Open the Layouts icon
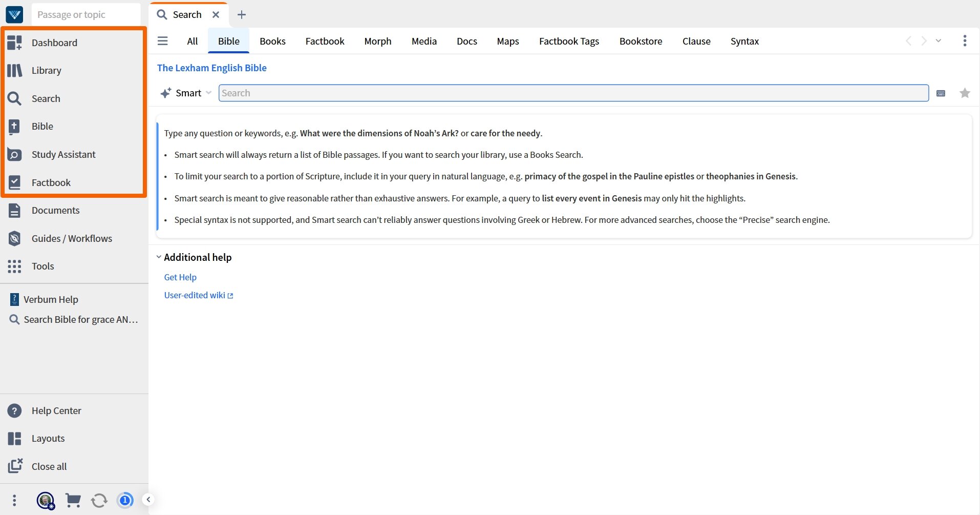Screen dimensions: 980x515 pos(15,438)
